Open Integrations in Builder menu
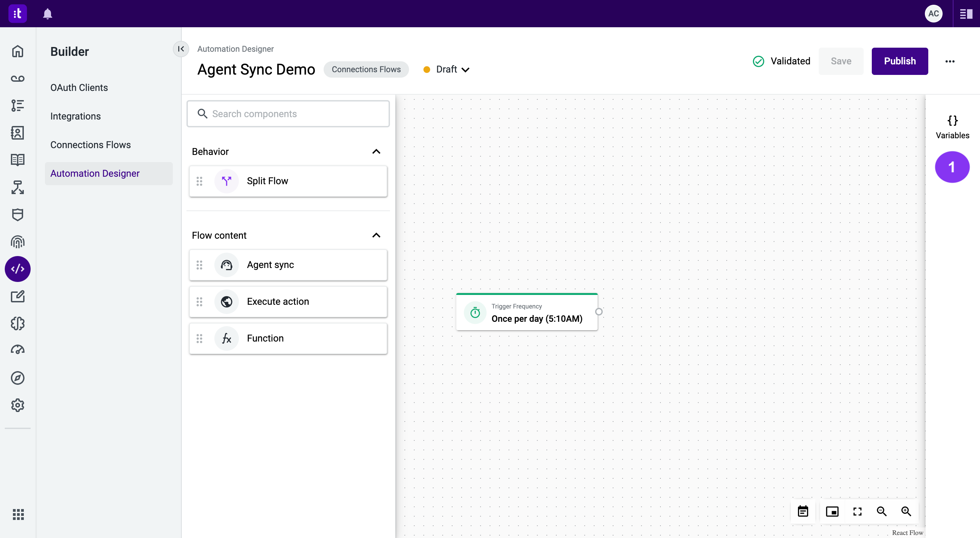Image resolution: width=980 pixels, height=538 pixels. pyautogui.click(x=76, y=116)
